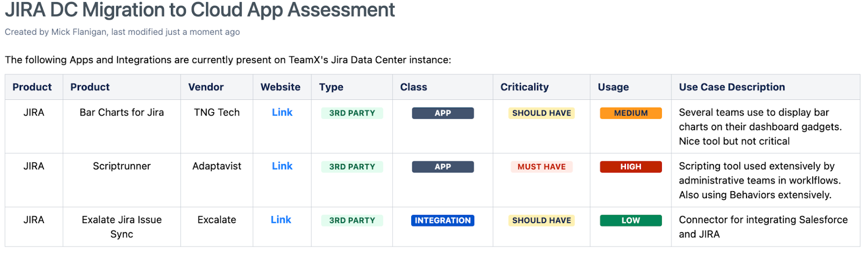Click the Usage column header
Viewport: 868px width, 253px height.
pos(614,87)
